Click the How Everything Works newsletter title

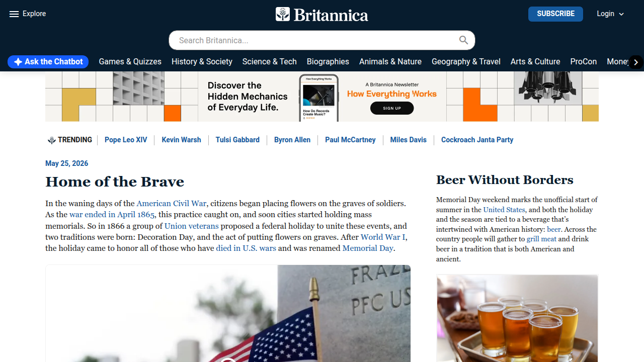coord(392,94)
